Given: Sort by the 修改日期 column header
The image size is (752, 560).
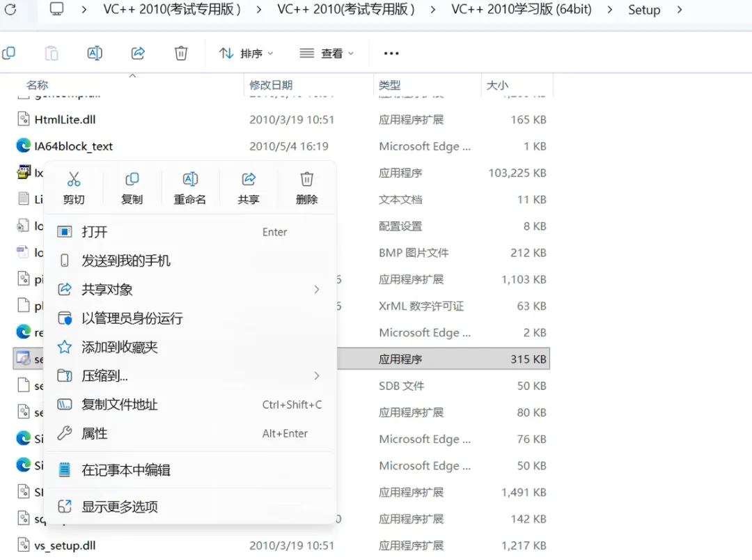Looking at the screenshot, I should (x=271, y=85).
